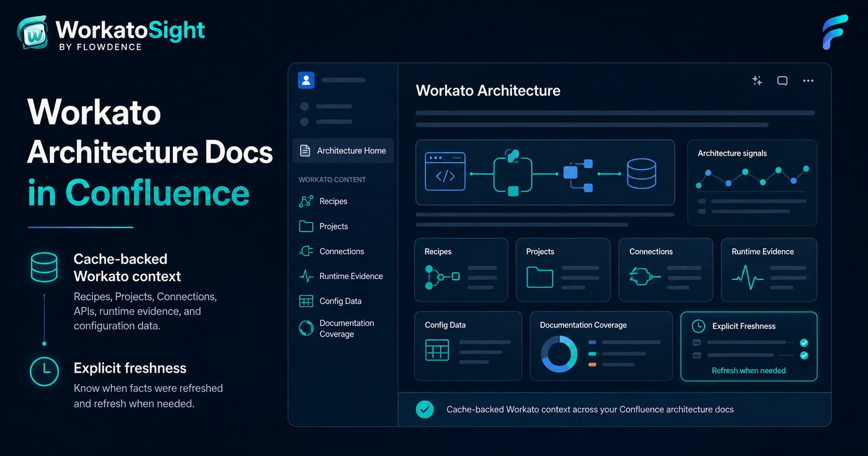Click the Documentation Coverage donut chart
Viewport: 868px width, 456px height.
tap(559, 354)
